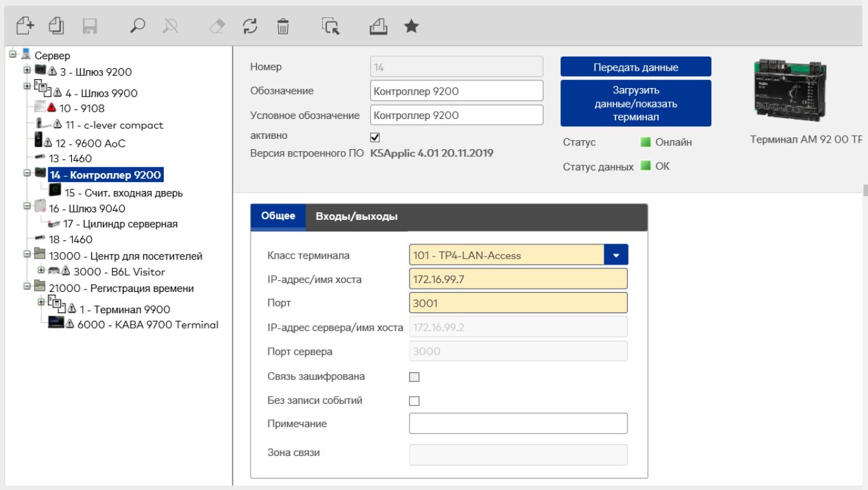Click 'Загрузить данные/показать терминал' button
The width and height of the screenshot is (868, 490).
coord(635,104)
